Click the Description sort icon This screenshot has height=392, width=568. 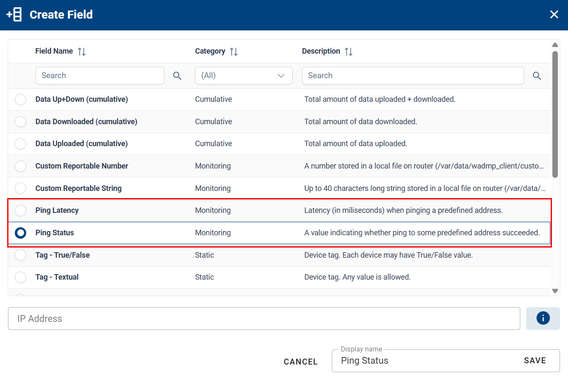pos(348,51)
